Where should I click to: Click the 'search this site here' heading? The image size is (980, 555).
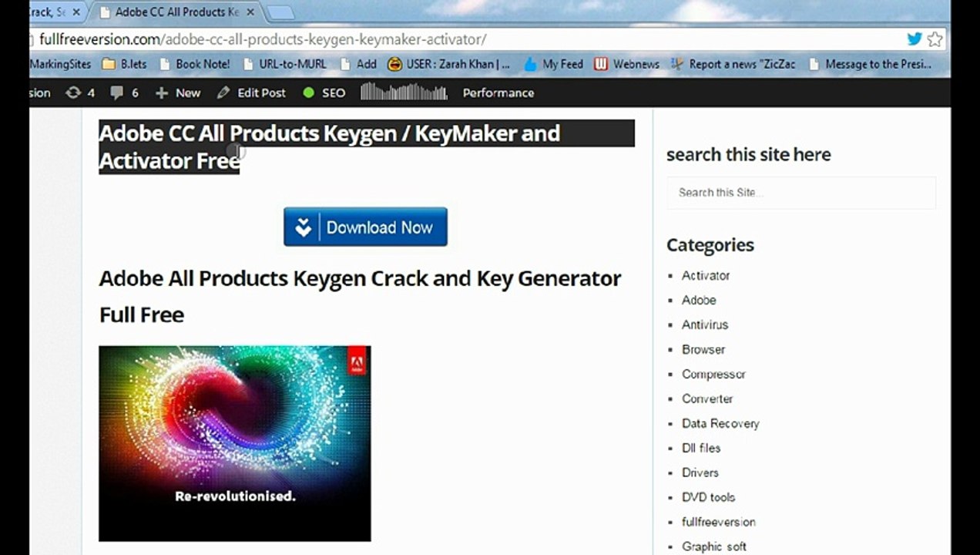749,154
